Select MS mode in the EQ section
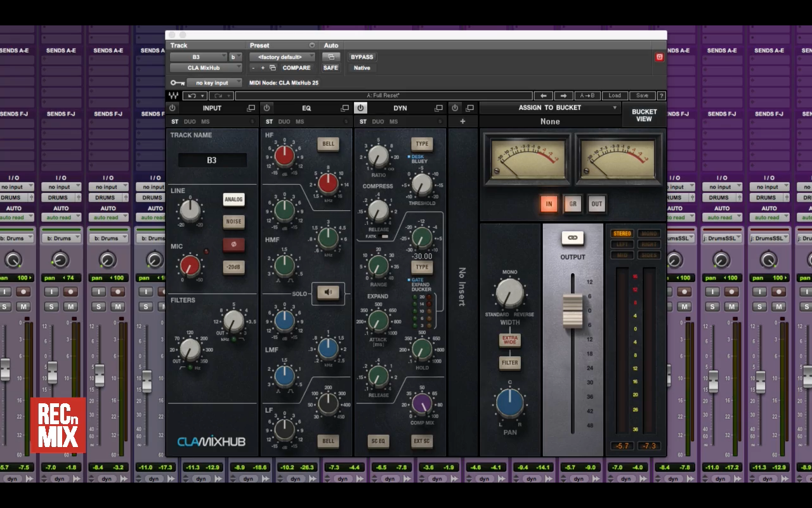 coord(299,122)
